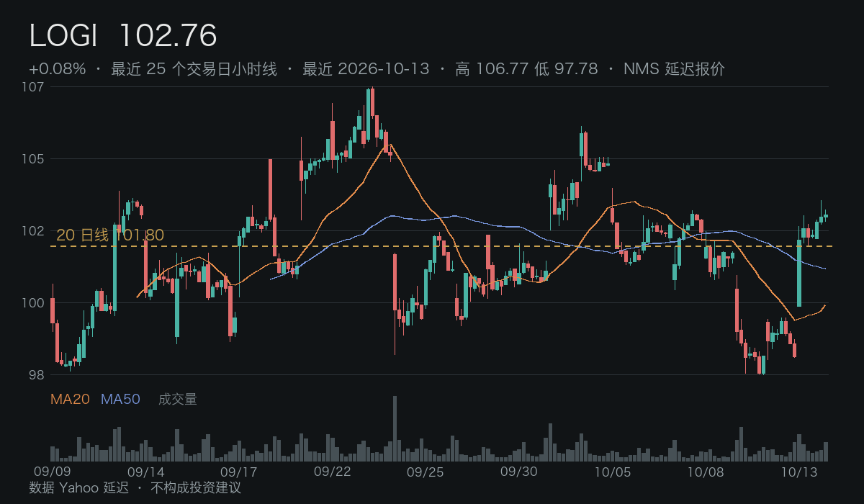The height and width of the screenshot is (504, 864).
Task: Select the 高 106.77 低 97.78 range text
Action: (x=526, y=69)
